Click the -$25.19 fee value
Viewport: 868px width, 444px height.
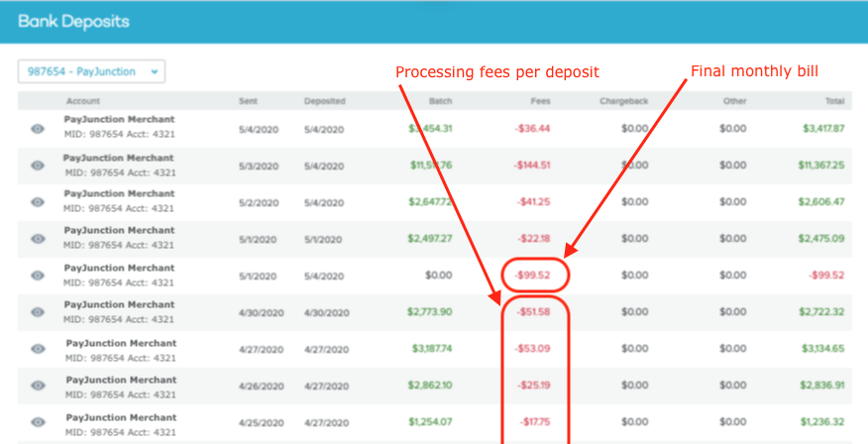[534, 386]
